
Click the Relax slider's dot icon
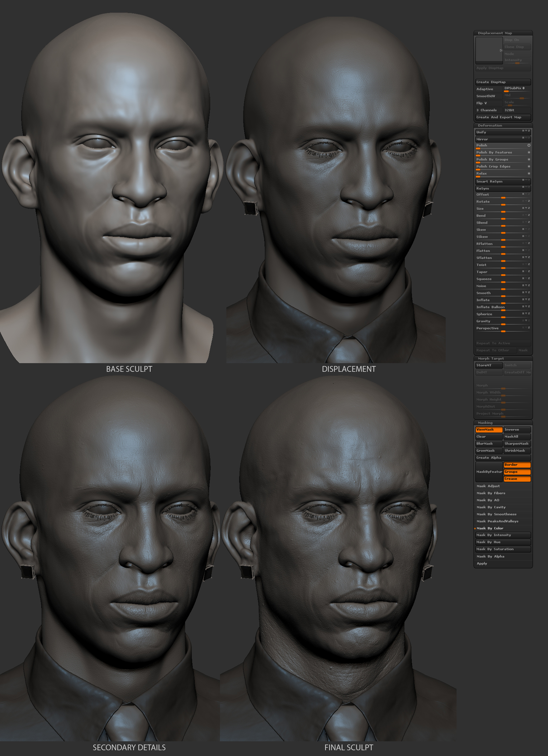pyautogui.click(x=529, y=173)
